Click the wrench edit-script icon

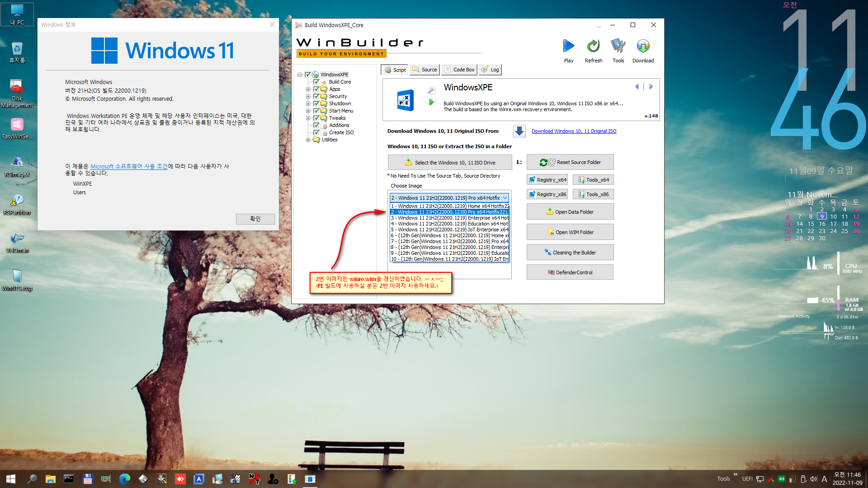431,91
